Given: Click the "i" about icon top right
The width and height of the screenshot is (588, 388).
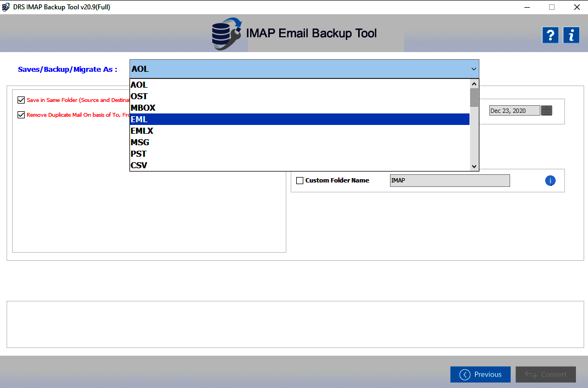Looking at the screenshot, I should (571, 35).
